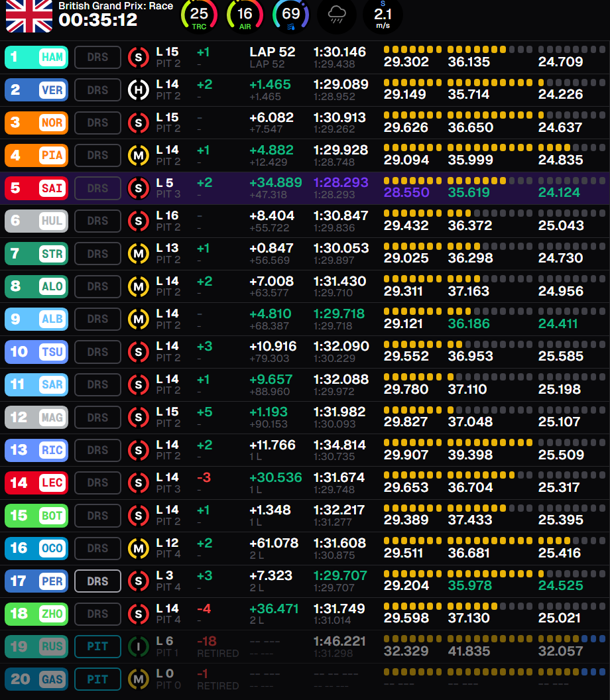Click Albon's medium tyre icon

[x=139, y=320]
